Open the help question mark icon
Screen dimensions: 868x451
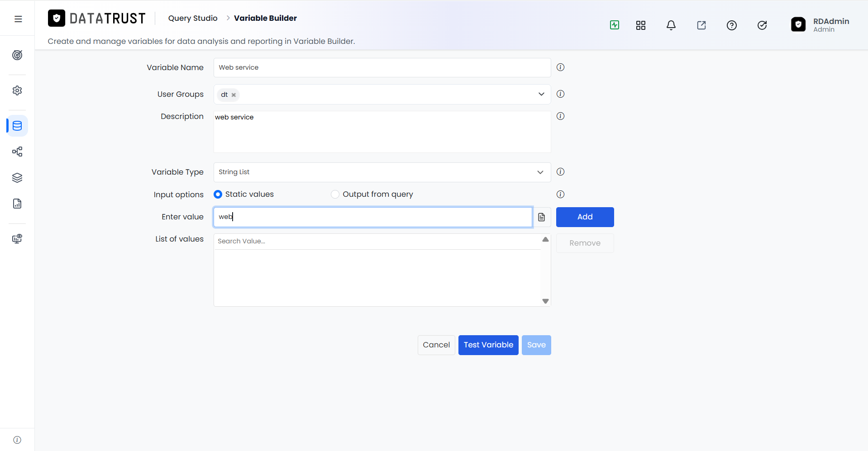click(732, 25)
